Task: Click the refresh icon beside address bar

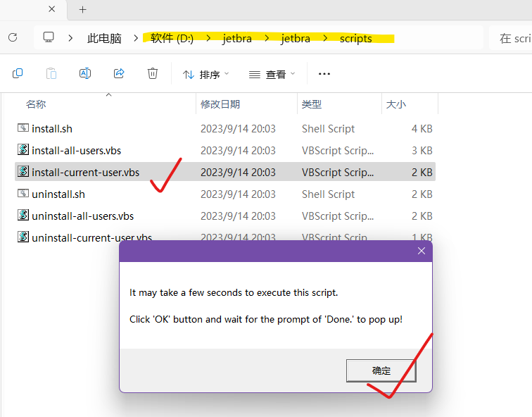Action: tap(13, 37)
